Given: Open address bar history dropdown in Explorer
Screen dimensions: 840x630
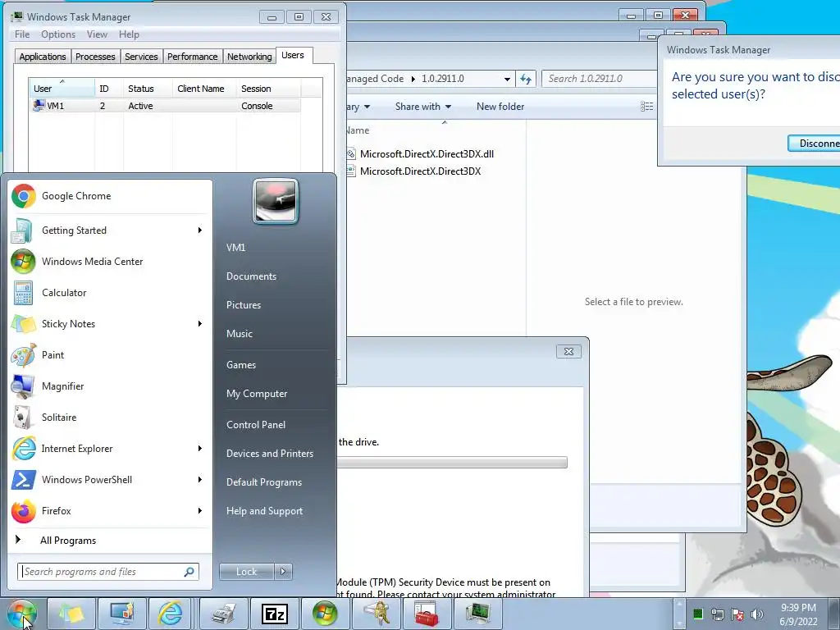Looking at the screenshot, I should (x=507, y=80).
